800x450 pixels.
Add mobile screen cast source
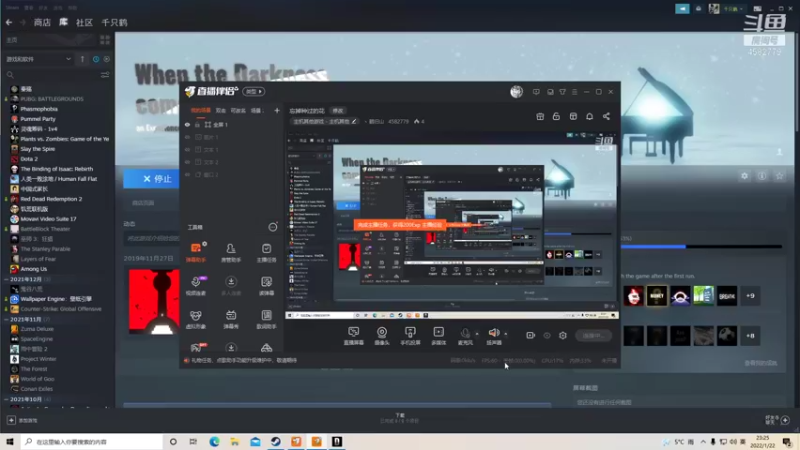pyautogui.click(x=410, y=336)
